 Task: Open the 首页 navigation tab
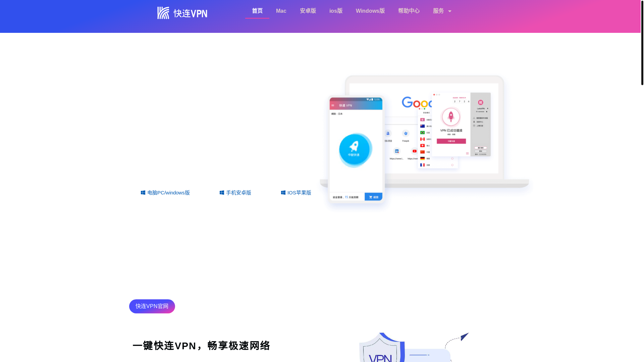click(257, 11)
